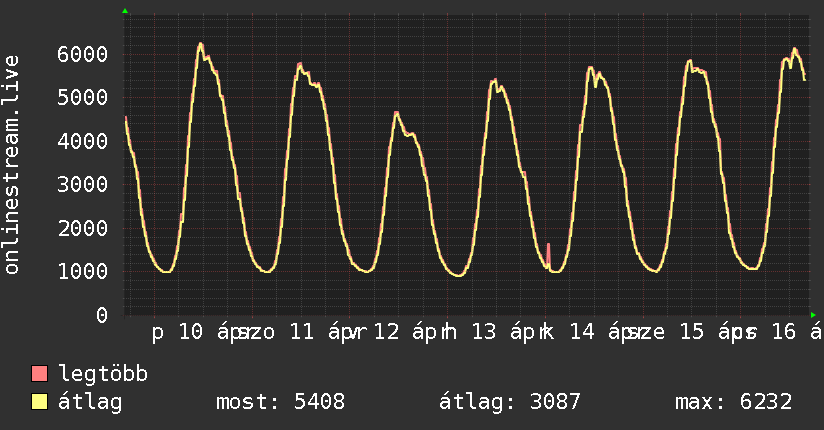Click the 'most: 5408' current value

(280, 403)
